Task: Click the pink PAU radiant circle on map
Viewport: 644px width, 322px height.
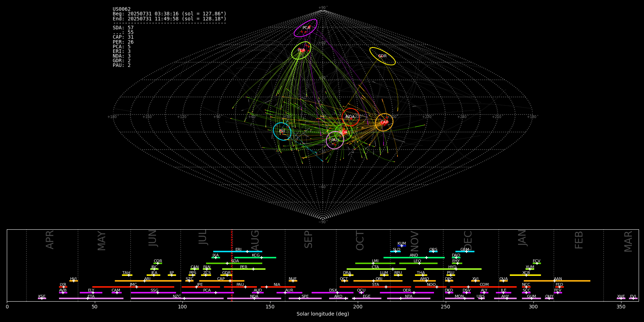Action: pos(335,140)
